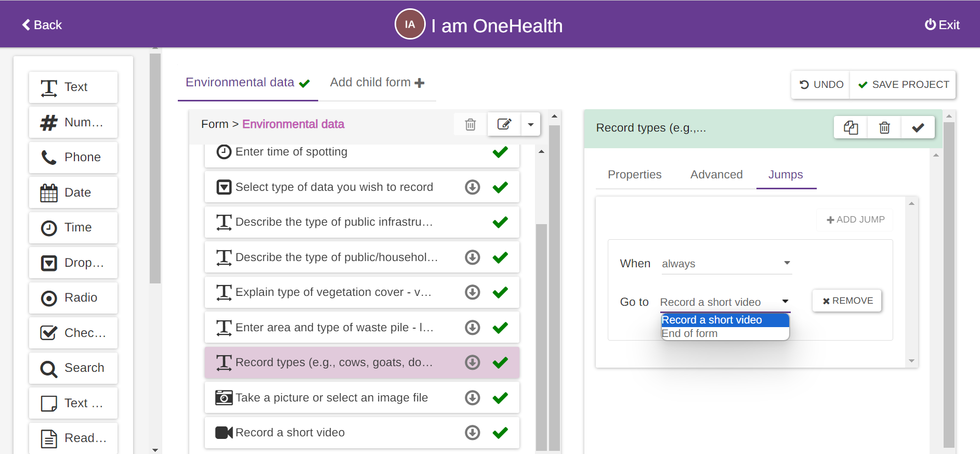980x454 pixels.
Task: Click the copy icon in question header
Action: [851, 127]
